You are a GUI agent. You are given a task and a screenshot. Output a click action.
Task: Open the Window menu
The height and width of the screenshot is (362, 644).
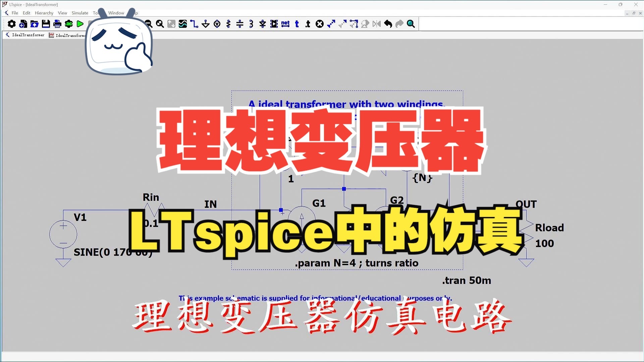pyautogui.click(x=116, y=13)
